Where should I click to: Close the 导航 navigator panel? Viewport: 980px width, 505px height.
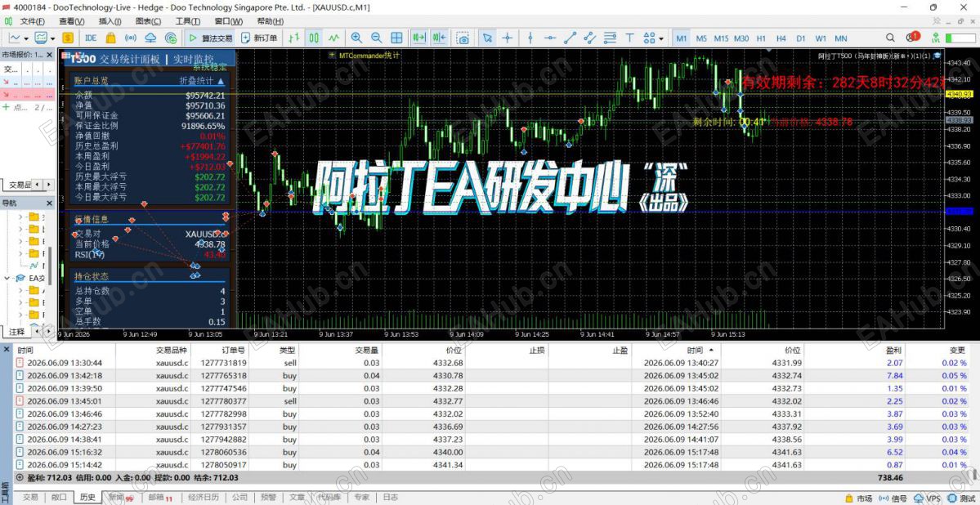coord(51,203)
